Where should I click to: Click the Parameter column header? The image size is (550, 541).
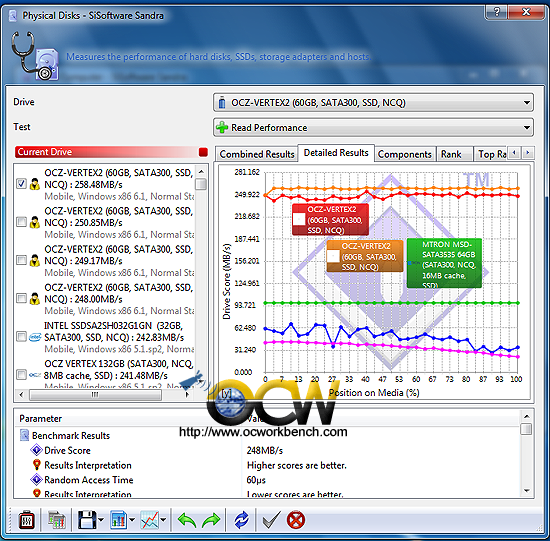click(x=40, y=419)
